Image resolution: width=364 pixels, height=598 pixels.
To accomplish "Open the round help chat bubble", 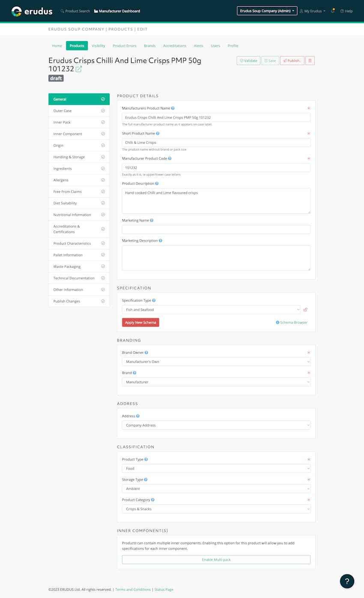I will tap(347, 581).
